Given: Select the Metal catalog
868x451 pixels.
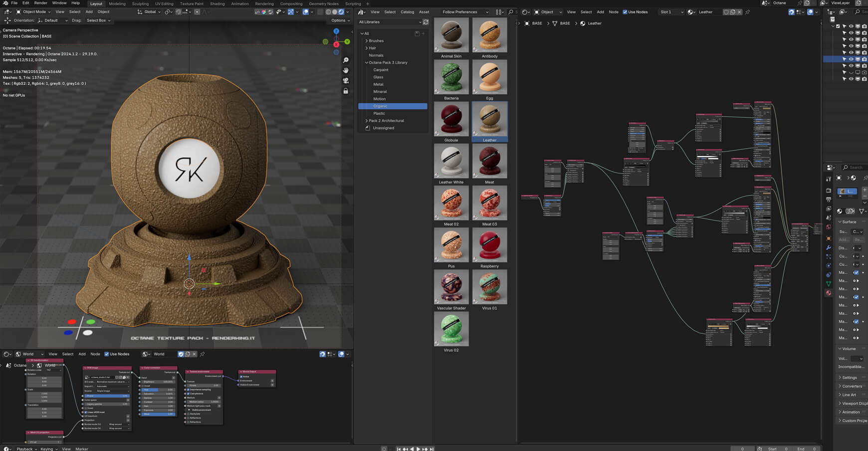Looking at the screenshot, I should 378,84.
